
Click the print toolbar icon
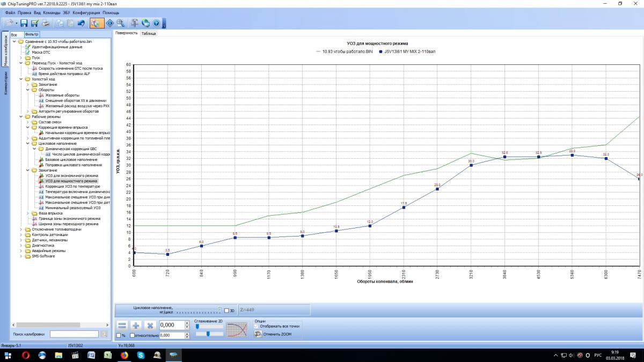46,23
